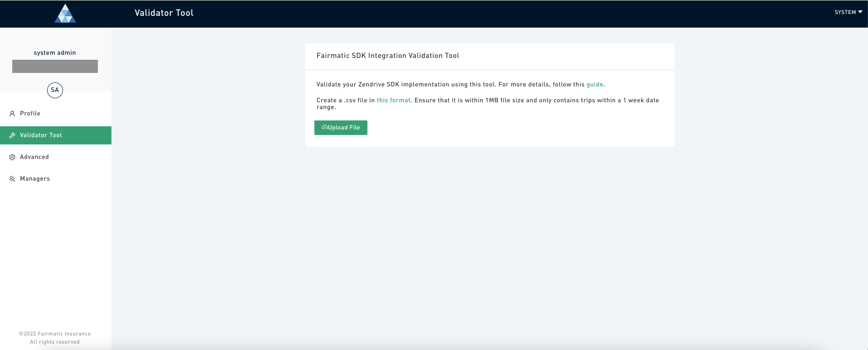This screenshot has width=868, height=350.
Task: Click the 'Validator Tool' header title
Action: 164,13
